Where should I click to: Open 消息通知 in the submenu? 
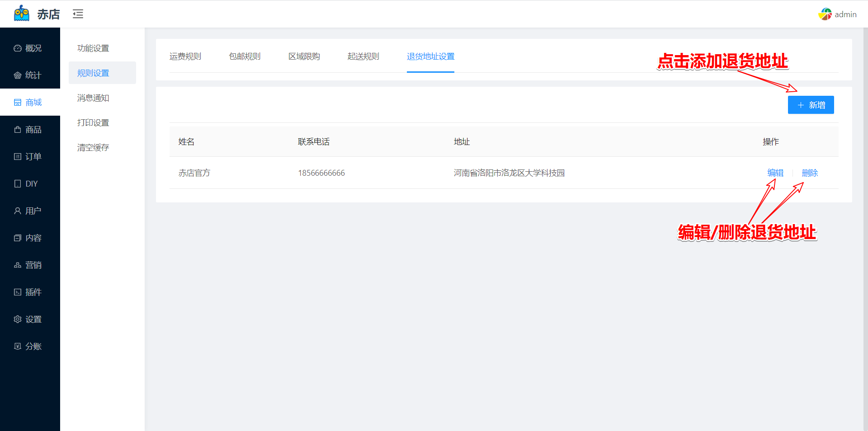[93, 98]
